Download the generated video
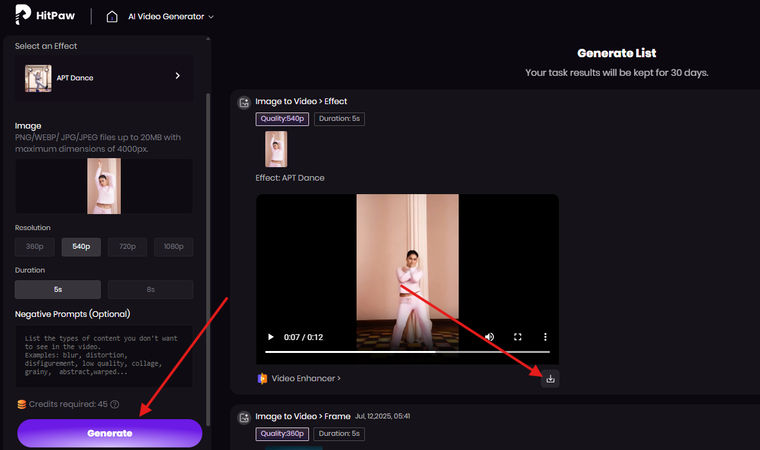Viewport: 760px width, 450px height. (x=550, y=379)
